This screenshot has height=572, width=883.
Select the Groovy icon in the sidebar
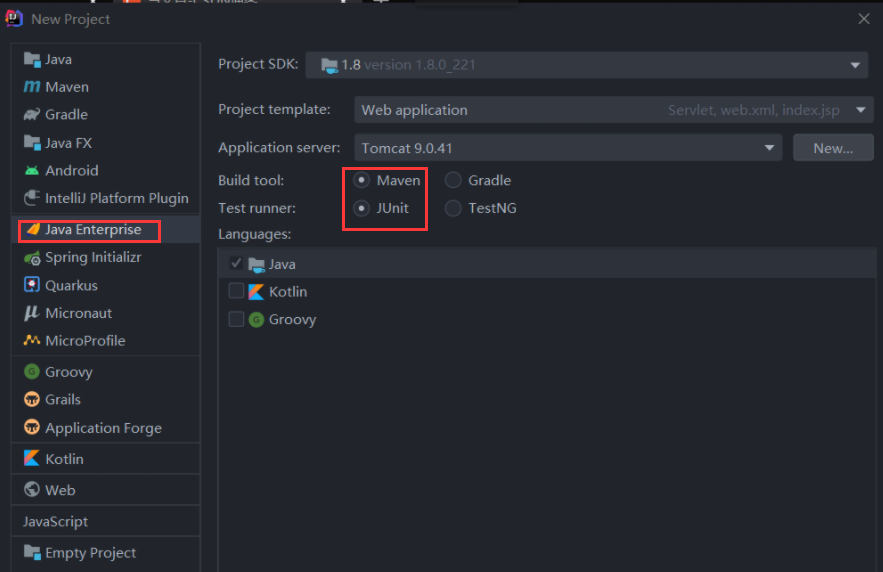[x=32, y=372]
